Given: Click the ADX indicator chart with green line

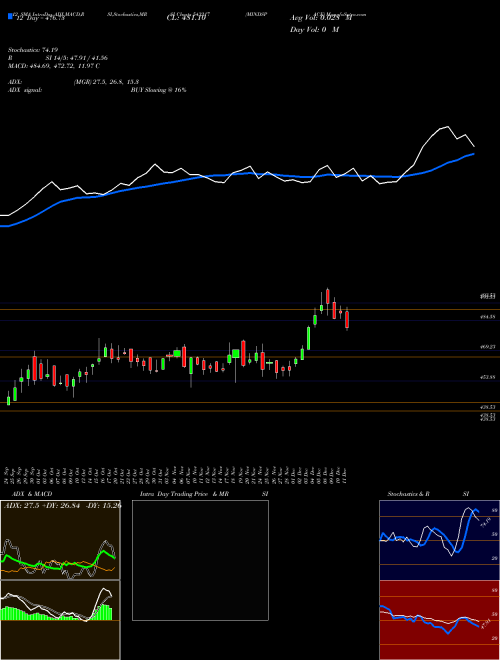Looking at the screenshot, I should click(60, 540).
